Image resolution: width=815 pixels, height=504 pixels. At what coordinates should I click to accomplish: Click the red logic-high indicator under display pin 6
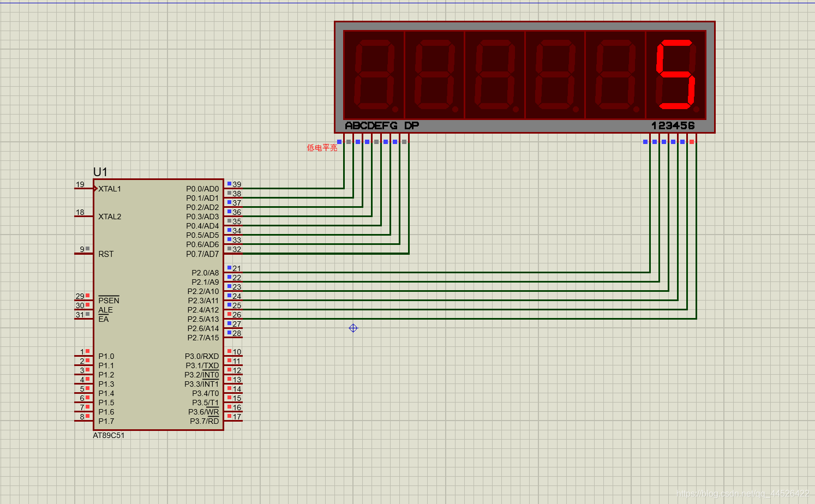coord(692,142)
